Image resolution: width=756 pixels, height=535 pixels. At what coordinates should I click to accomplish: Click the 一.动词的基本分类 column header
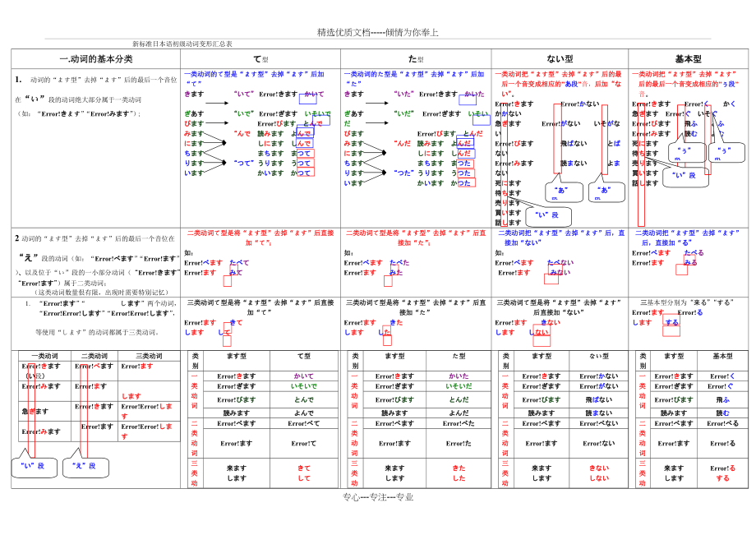95,59
